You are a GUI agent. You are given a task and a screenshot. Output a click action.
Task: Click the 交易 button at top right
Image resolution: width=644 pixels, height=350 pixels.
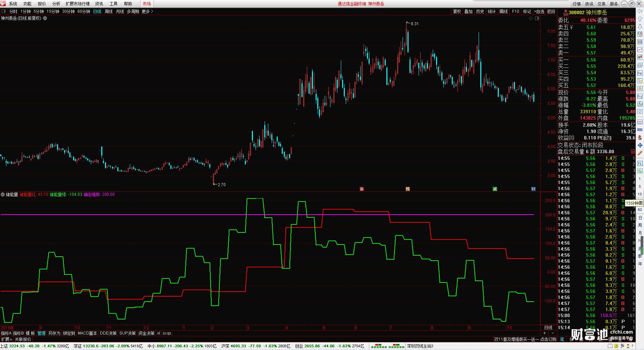point(601,4)
